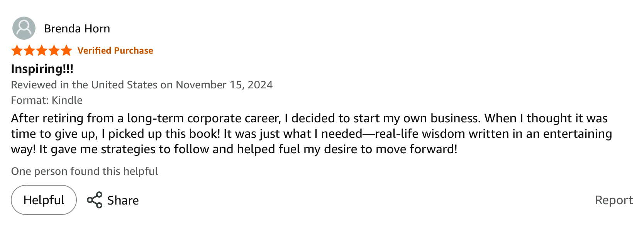Click the review line starting "time to give up"
644x225 pixels.
coord(311,134)
